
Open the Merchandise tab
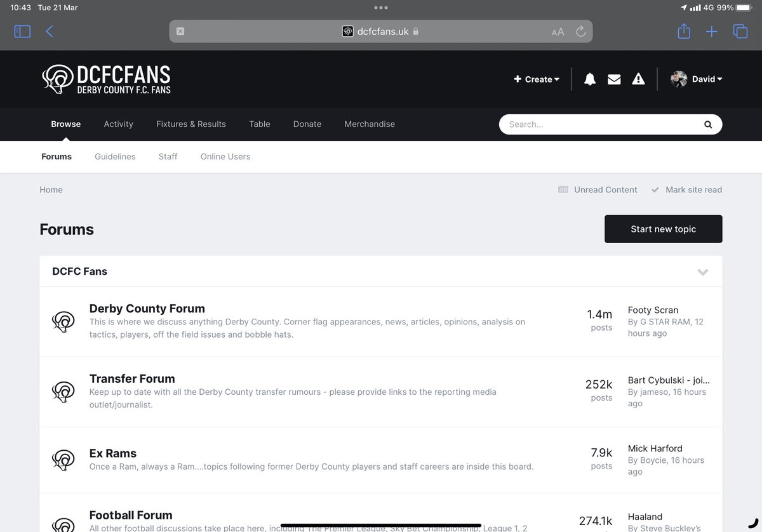click(370, 124)
